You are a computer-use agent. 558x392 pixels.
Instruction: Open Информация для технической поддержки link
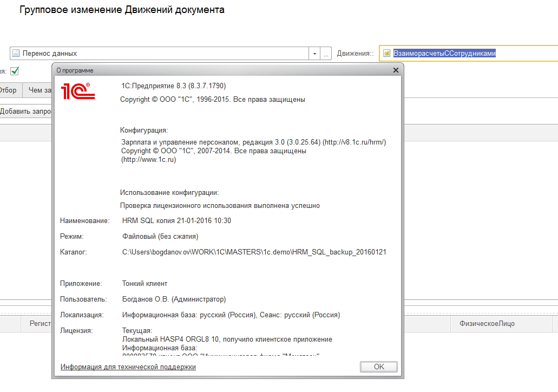(128, 367)
